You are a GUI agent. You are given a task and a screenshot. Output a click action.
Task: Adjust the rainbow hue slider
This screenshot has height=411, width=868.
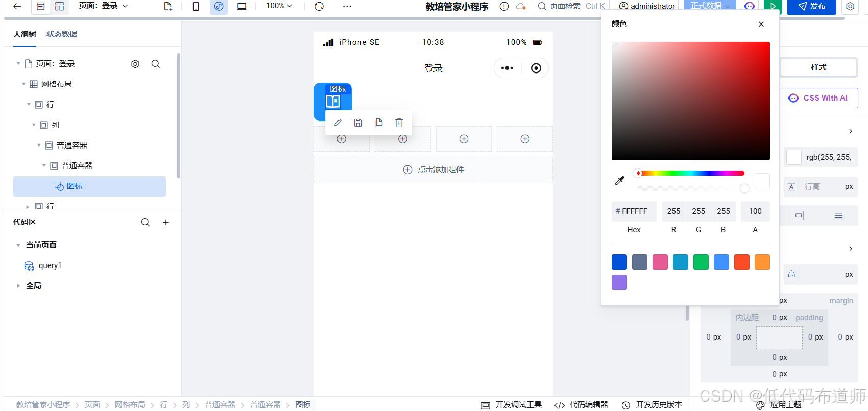point(690,173)
